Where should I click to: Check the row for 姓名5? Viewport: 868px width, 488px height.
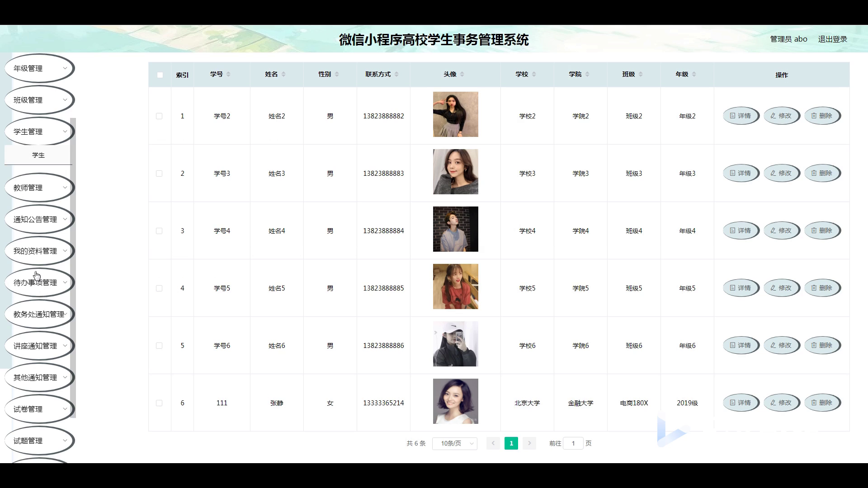(159, 288)
